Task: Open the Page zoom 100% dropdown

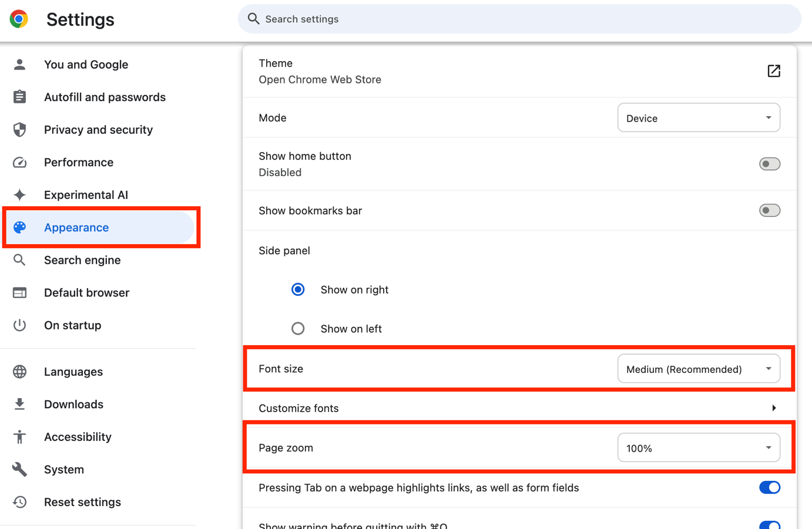Action: tap(698, 448)
